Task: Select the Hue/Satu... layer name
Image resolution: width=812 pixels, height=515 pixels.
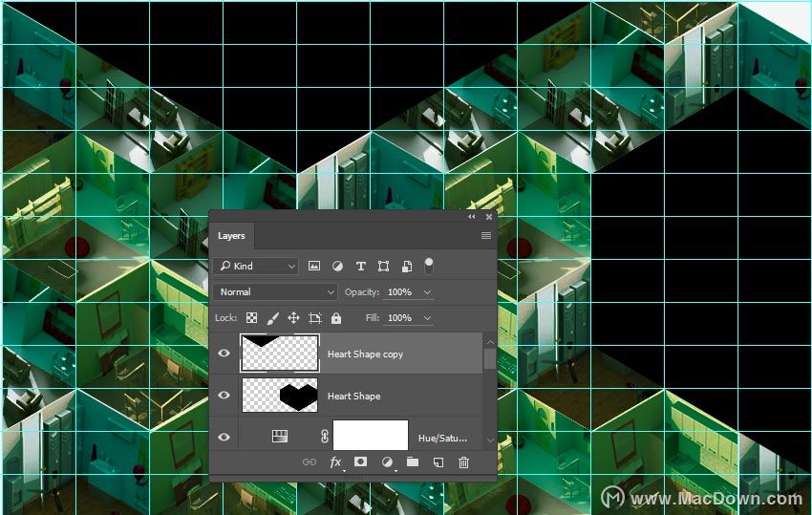Action: (x=442, y=438)
